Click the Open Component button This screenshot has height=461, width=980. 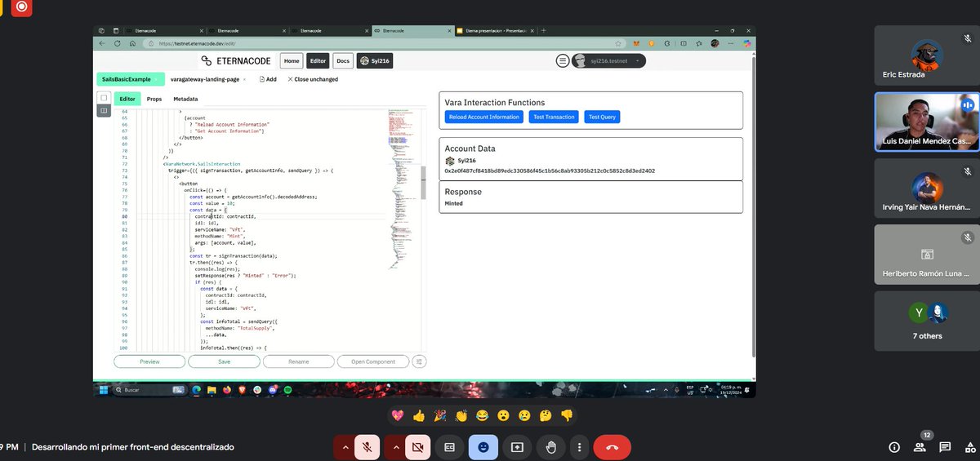pos(373,361)
